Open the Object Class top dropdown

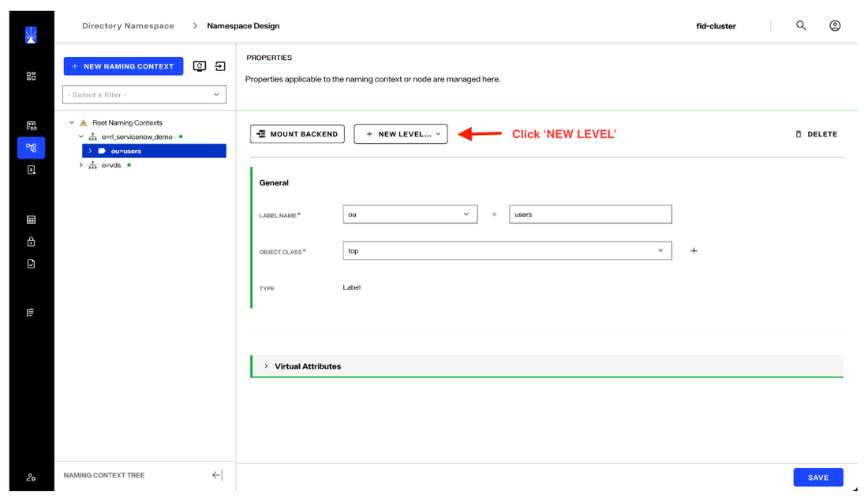[507, 250]
